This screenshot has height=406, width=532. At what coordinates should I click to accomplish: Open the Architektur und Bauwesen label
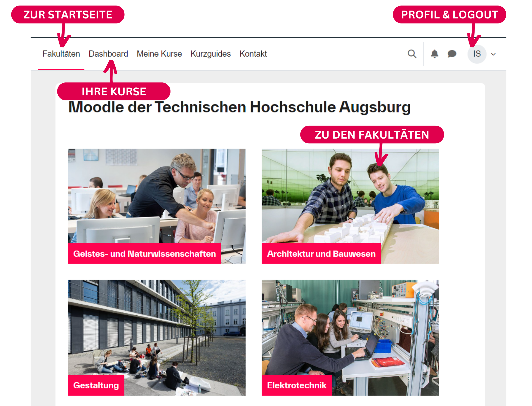coord(321,253)
